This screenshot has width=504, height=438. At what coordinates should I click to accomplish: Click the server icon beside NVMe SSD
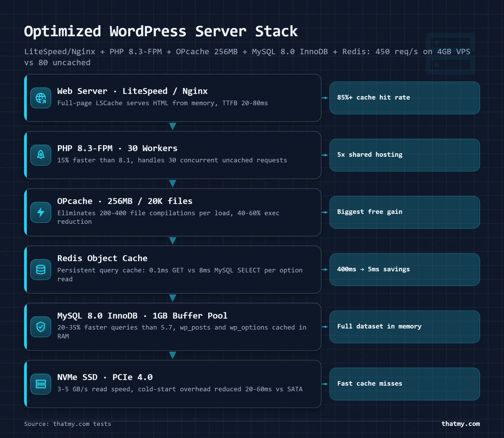[41, 384]
